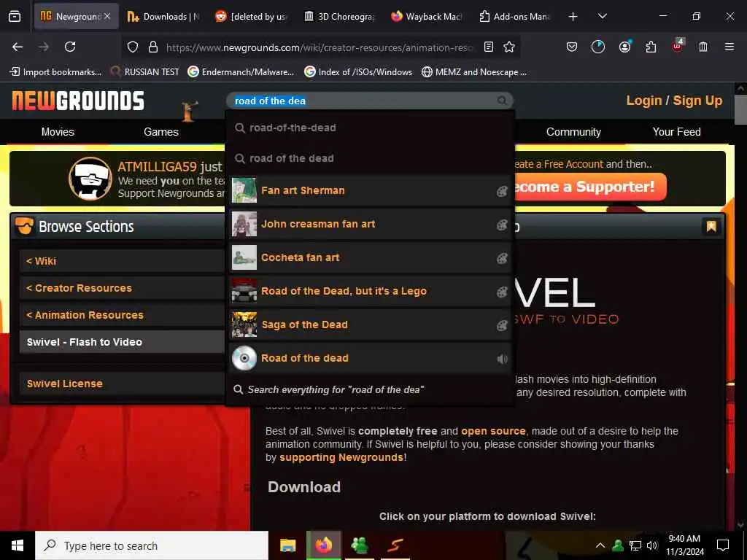Open the Community menu

573,132
